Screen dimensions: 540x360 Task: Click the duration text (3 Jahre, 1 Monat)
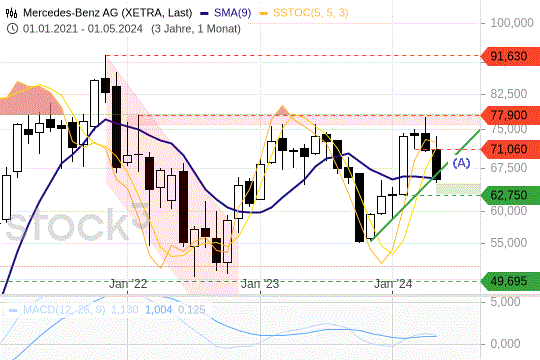(196, 29)
